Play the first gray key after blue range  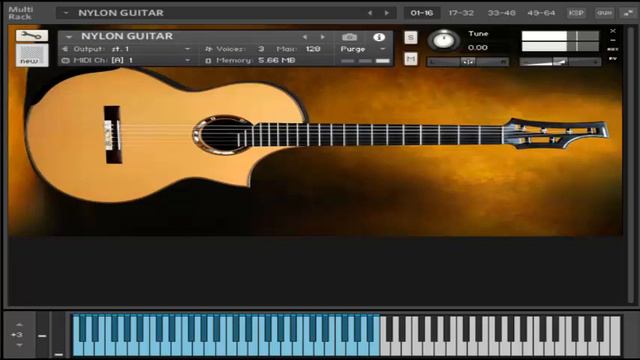tap(384, 348)
